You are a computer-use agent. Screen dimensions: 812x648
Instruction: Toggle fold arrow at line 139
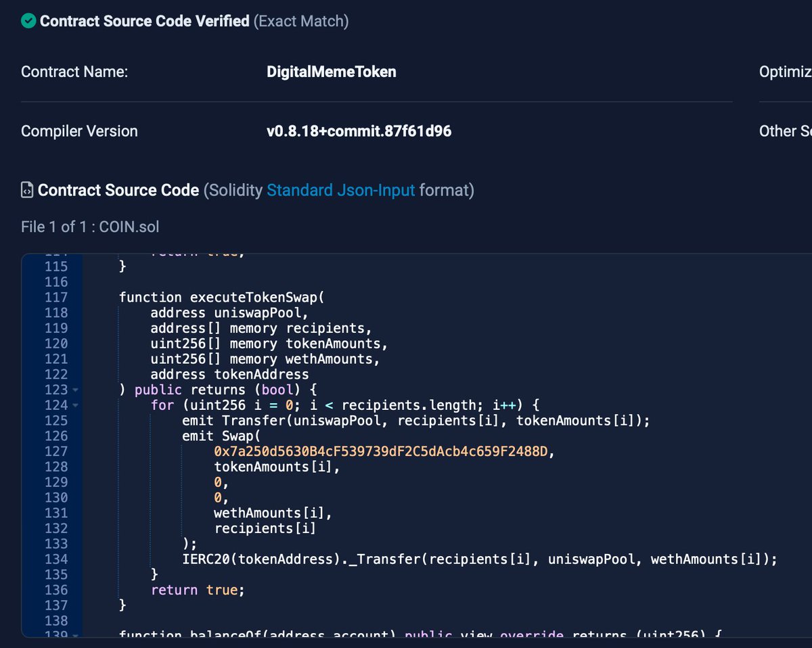[x=75, y=636]
